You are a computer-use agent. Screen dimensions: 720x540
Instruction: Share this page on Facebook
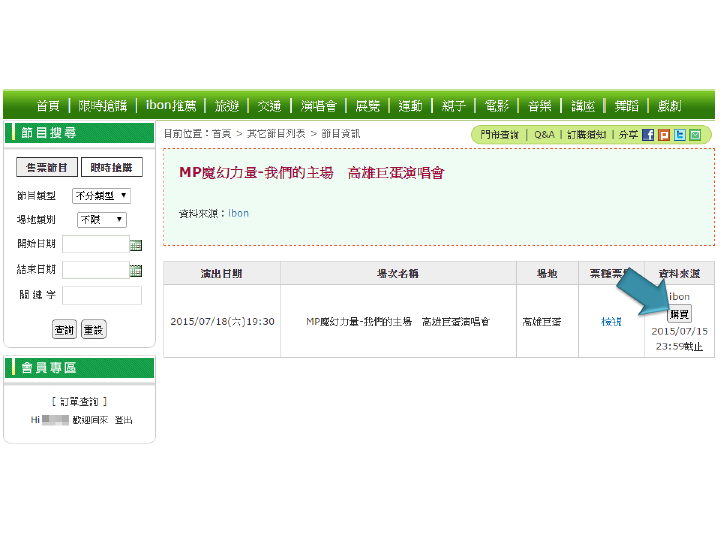tap(648, 134)
